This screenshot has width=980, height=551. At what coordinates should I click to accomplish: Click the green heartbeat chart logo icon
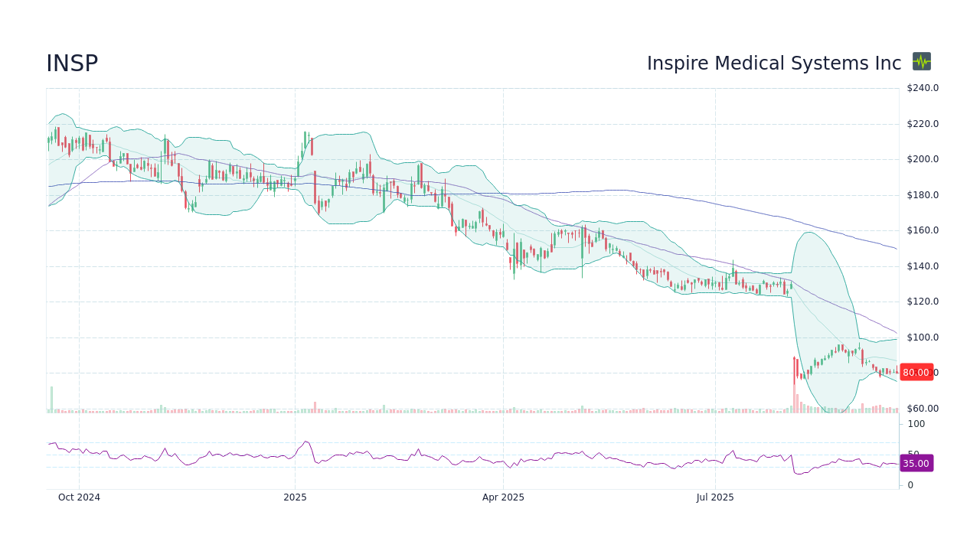click(921, 61)
